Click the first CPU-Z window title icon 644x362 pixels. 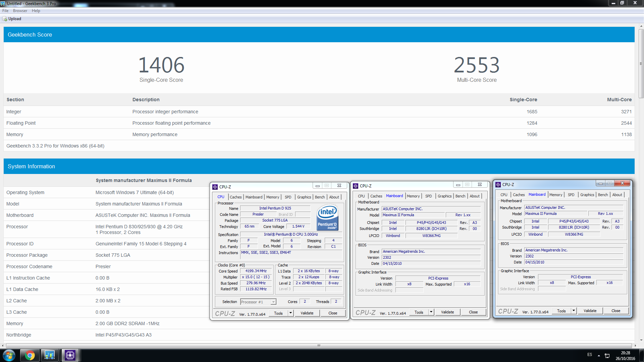[x=215, y=187]
